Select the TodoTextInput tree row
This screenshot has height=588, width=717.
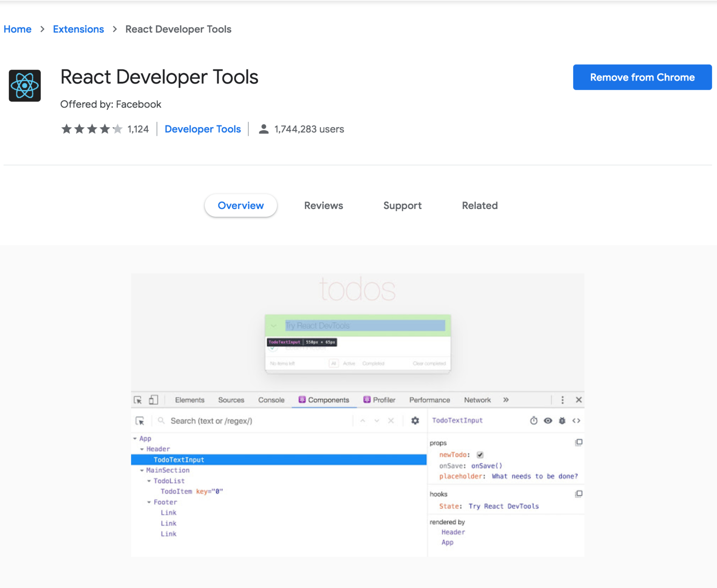[x=279, y=460]
